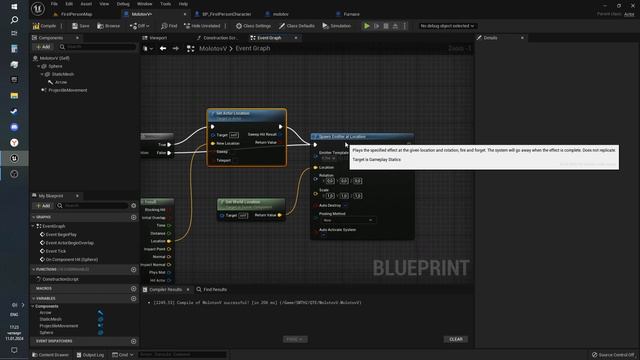Click the Steam icon in the taskbar

click(14, 111)
